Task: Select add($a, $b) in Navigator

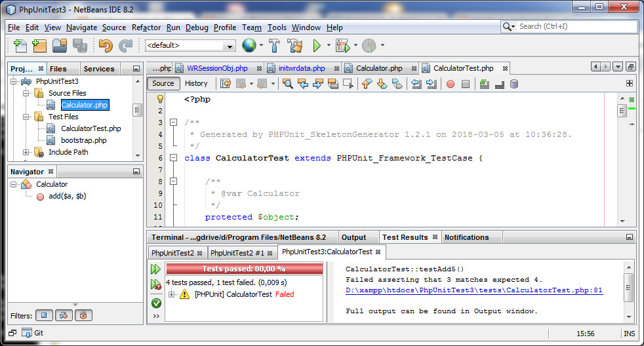Action: click(68, 196)
